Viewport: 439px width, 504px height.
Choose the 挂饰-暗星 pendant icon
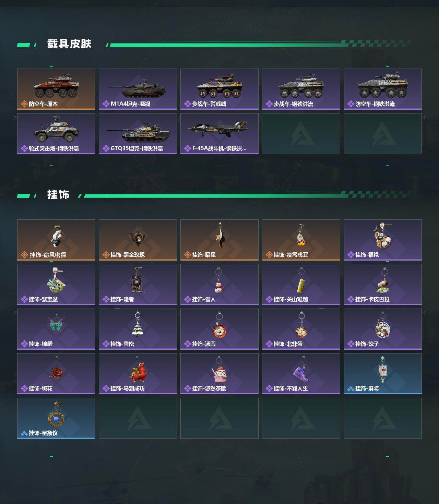tap(219, 237)
